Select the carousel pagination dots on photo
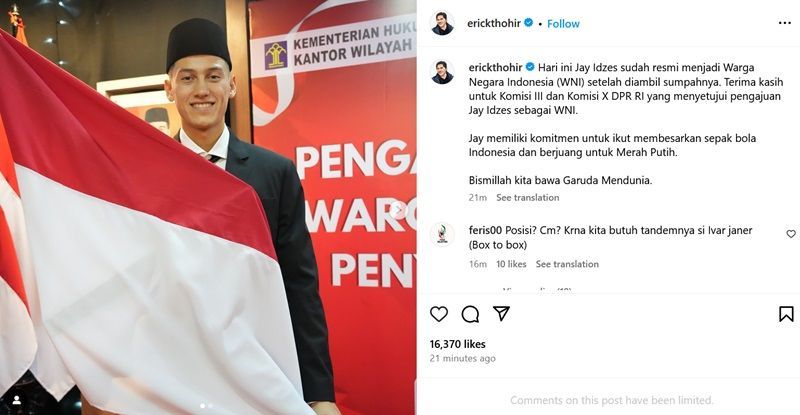Image resolution: width=800 pixels, height=415 pixels. (x=206, y=406)
